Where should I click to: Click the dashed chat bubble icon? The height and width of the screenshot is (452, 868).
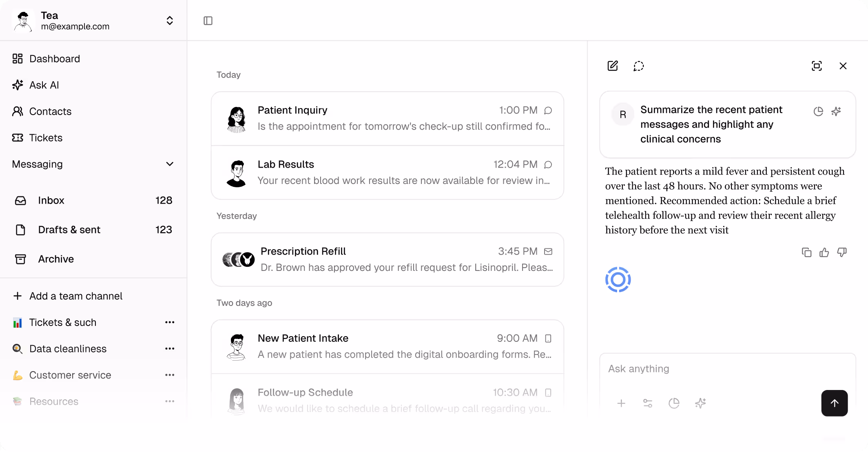(x=638, y=66)
